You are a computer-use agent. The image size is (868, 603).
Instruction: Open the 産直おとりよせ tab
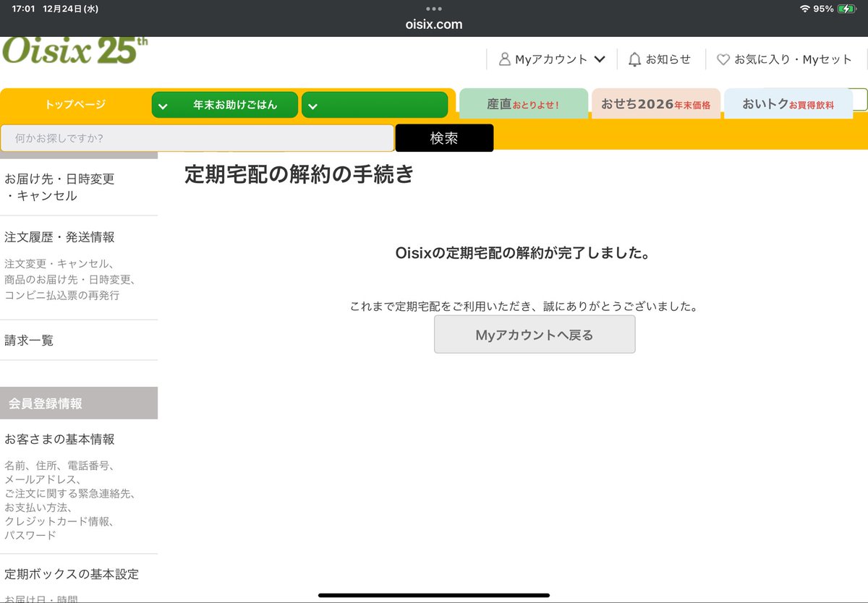click(x=523, y=103)
